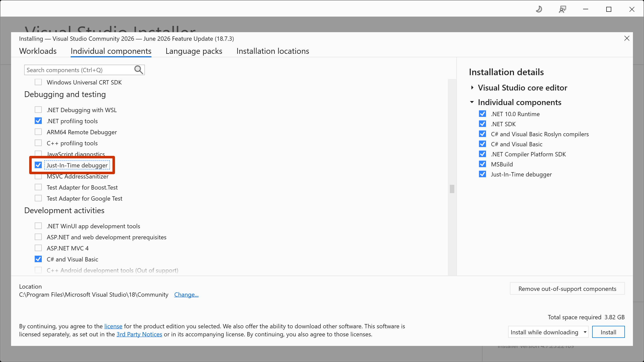The width and height of the screenshot is (644, 362).
Task: Uncheck .NET 10.0 Runtime in Installation details
Action: click(x=482, y=114)
